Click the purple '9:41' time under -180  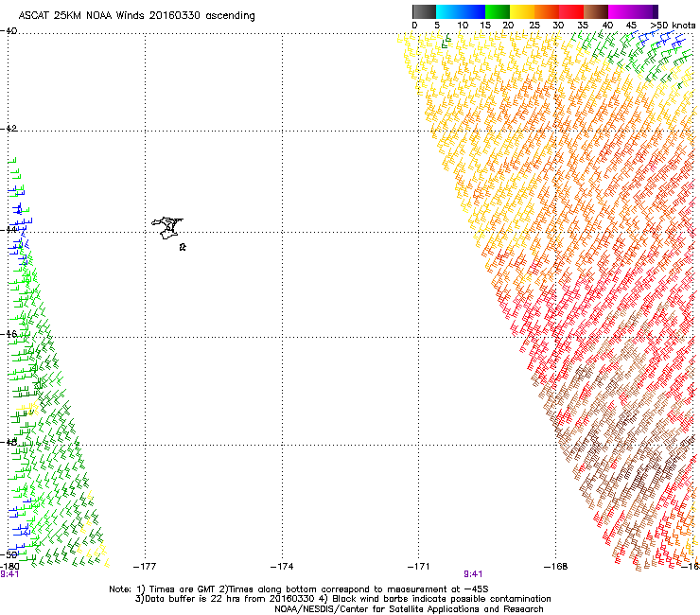click(9, 574)
